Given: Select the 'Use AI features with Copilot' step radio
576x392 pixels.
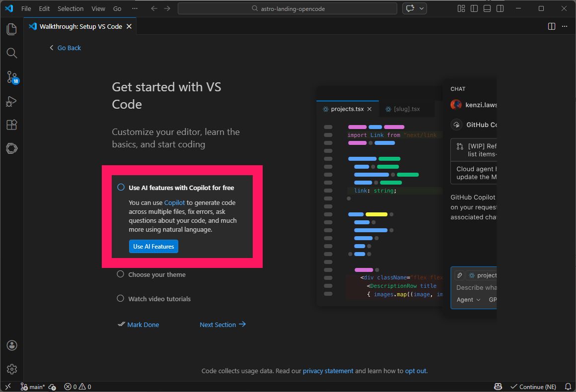Looking at the screenshot, I should pyautogui.click(x=121, y=187).
